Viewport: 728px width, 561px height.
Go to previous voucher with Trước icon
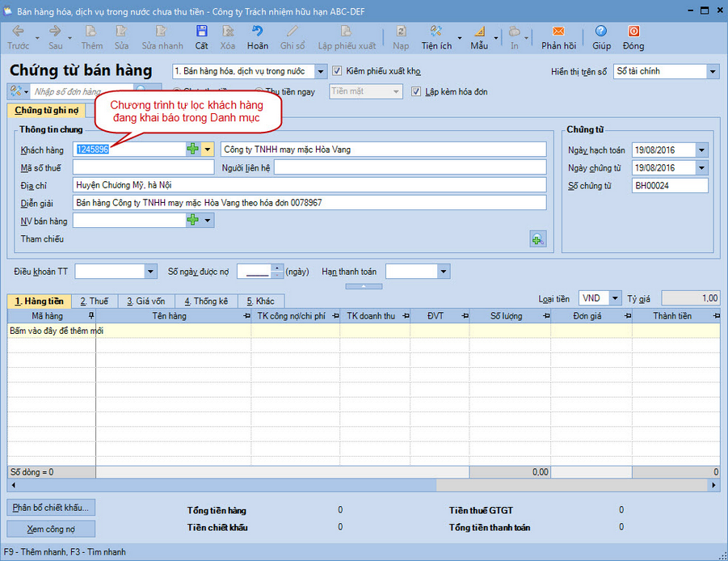(x=18, y=31)
